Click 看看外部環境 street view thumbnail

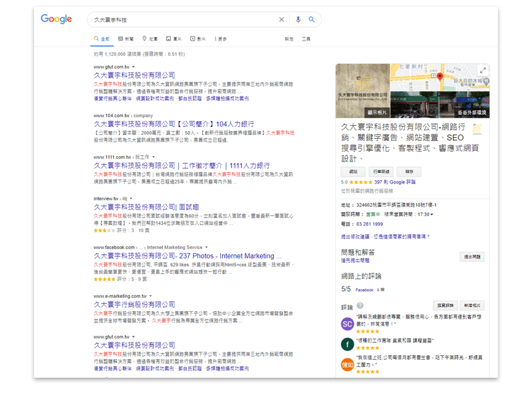click(x=471, y=112)
